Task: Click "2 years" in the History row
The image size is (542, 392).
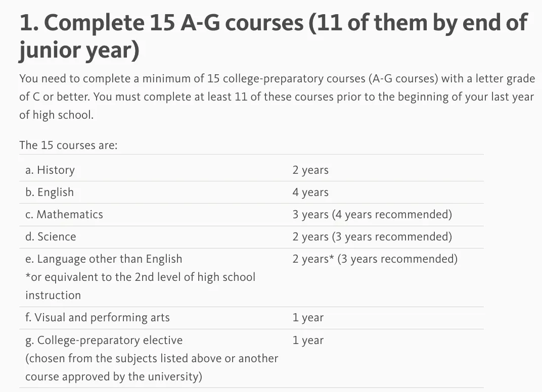Action: [310, 170]
